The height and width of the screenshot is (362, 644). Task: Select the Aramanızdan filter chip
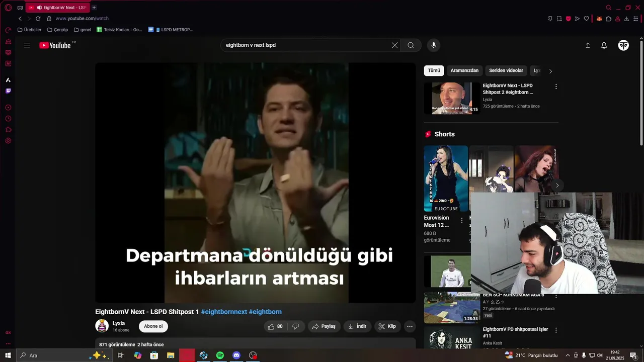pyautogui.click(x=464, y=71)
